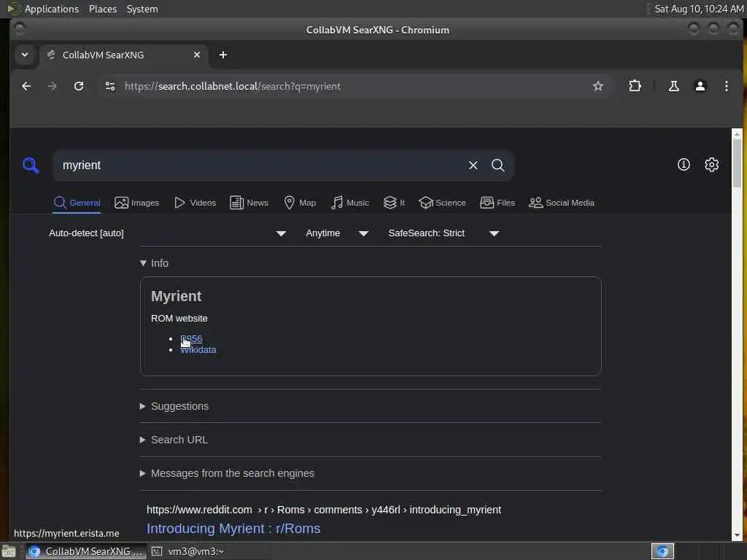Open the tab search dropdown arrow

[x=25, y=55]
